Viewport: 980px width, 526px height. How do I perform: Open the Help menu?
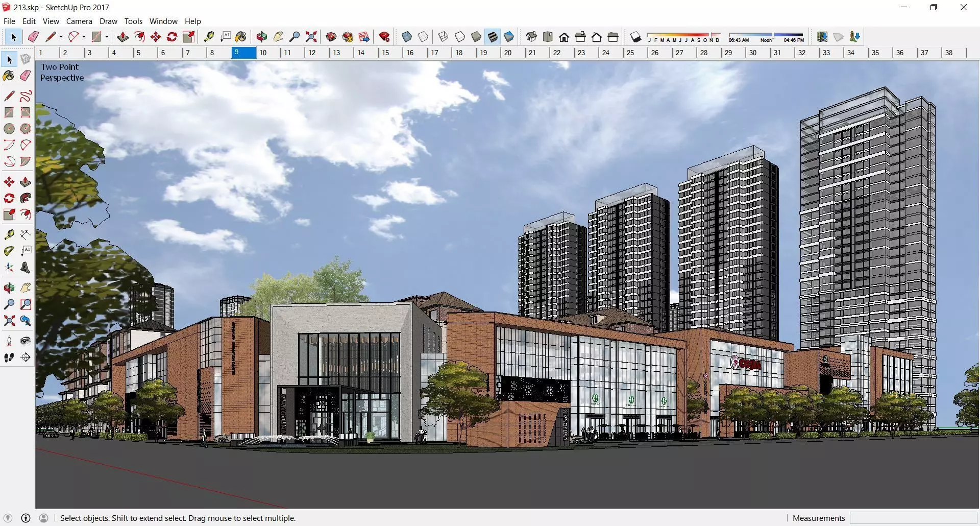point(193,21)
